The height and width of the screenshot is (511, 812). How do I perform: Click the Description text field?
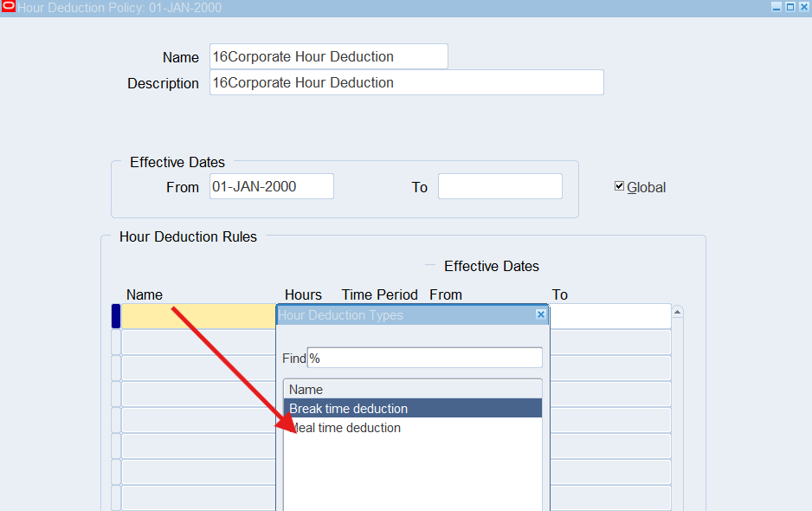click(x=406, y=82)
